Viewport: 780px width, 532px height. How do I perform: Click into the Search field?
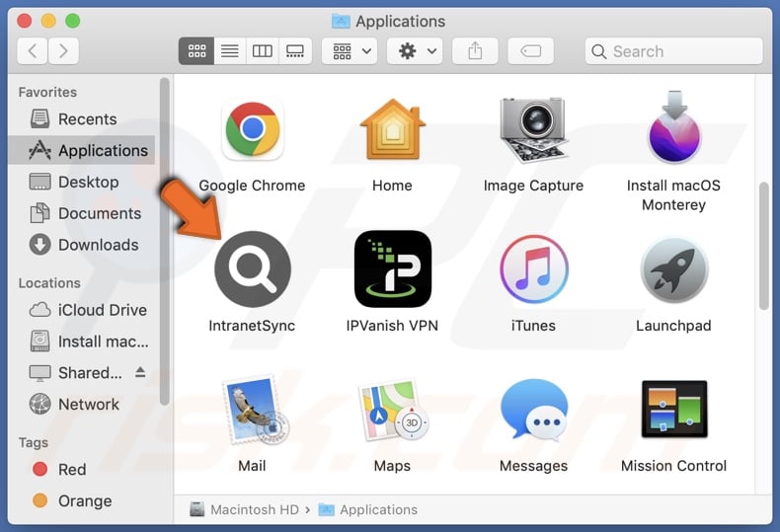pyautogui.click(x=674, y=50)
